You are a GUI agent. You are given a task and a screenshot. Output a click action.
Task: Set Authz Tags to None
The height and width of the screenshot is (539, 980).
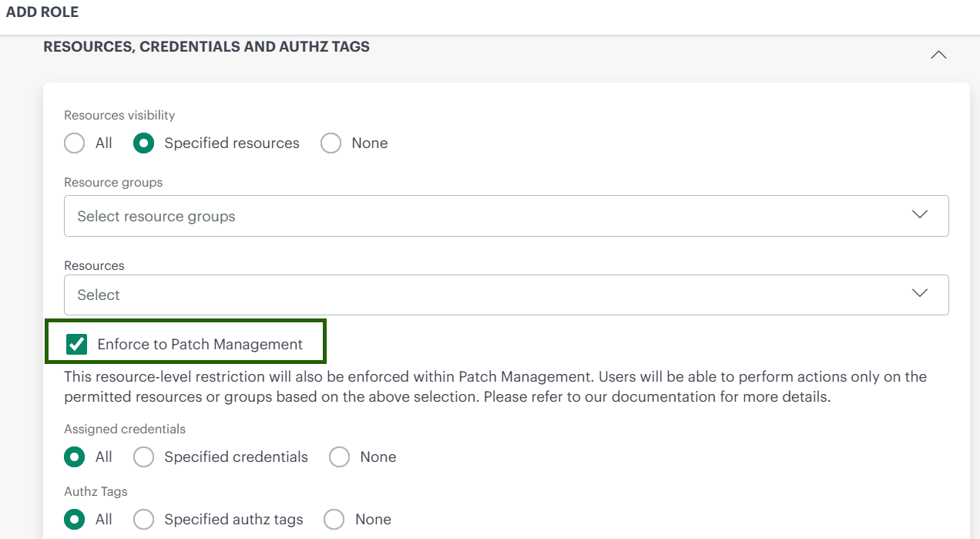pos(333,520)
